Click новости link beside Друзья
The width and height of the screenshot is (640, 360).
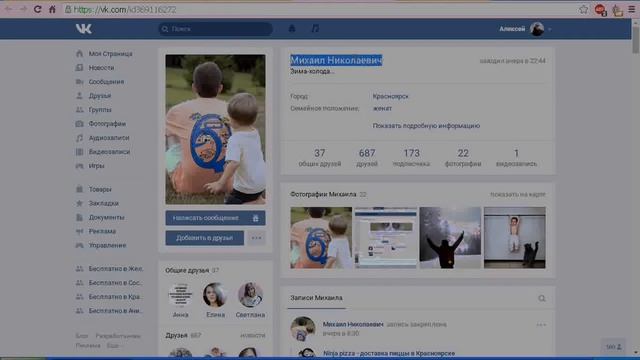click(x=253, y=335)
